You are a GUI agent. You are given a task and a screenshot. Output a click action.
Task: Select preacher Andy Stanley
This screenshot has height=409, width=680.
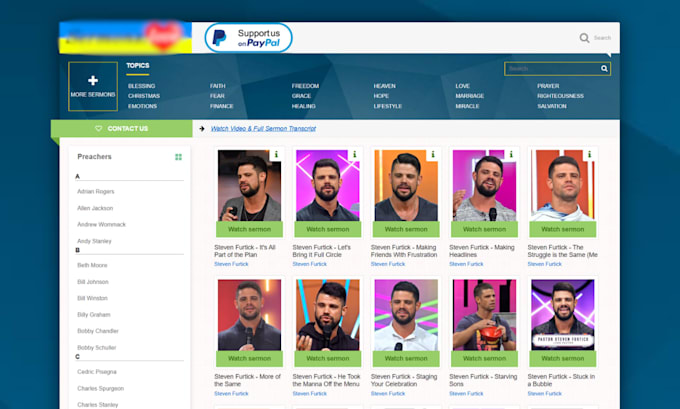(94, 241)
